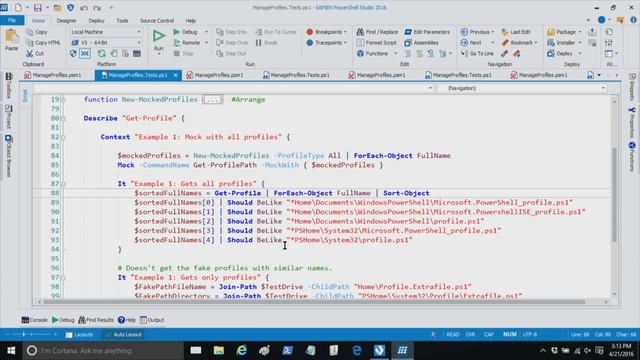Click the undo arrow in quick access toolbar

(x=84, y=7)
